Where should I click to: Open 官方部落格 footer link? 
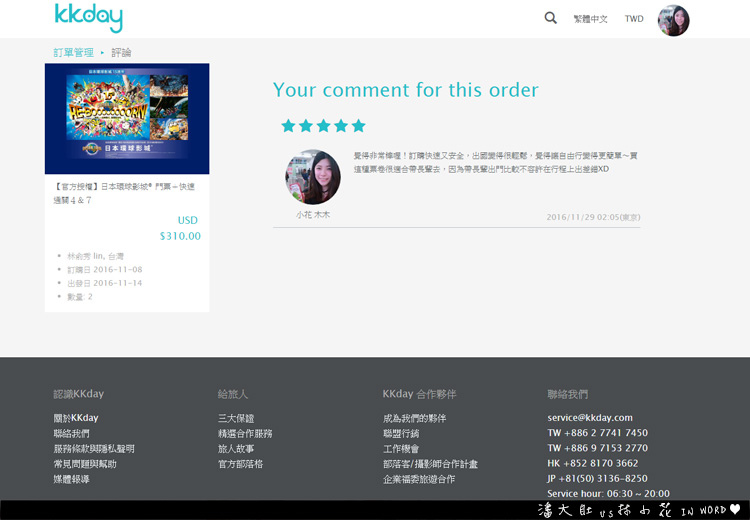coord(240,464)
